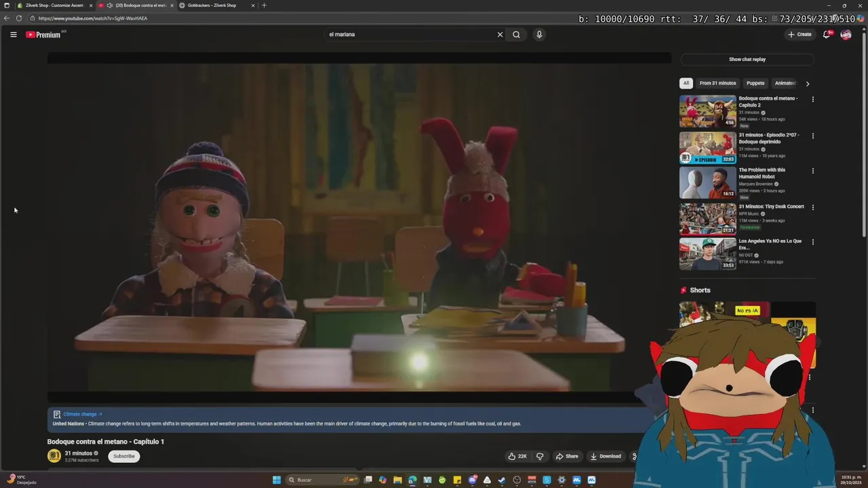Click the browser address bar URL

coord(92,18)
